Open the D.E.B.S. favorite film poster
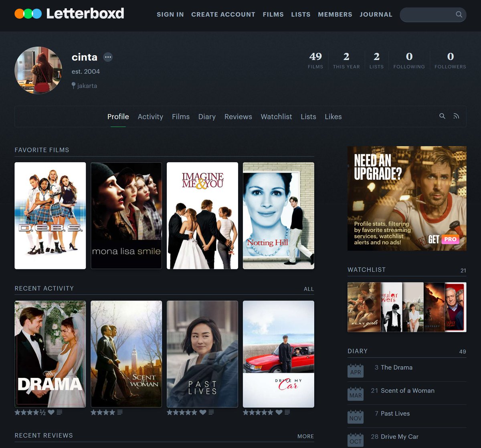 pyautogui.click(x=50, y=216)
